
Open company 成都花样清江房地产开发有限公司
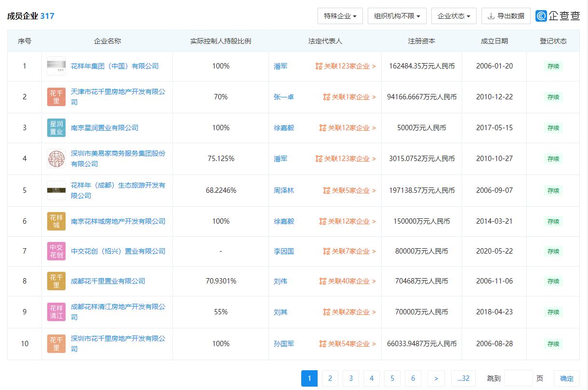pos(118,312)
